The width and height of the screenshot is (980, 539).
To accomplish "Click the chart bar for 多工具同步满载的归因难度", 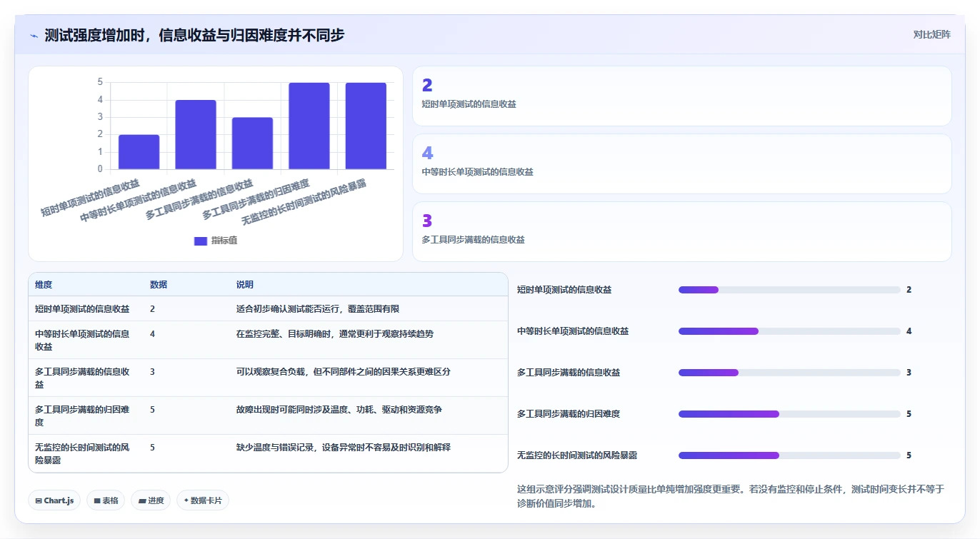I will tap(309, 126).
